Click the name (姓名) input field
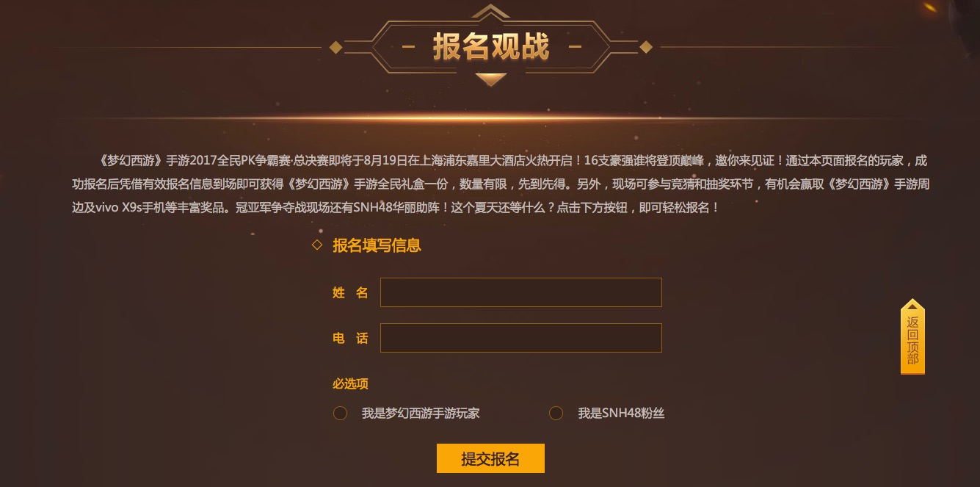Viewport: 980px width, 487px height. click(520, 292)
